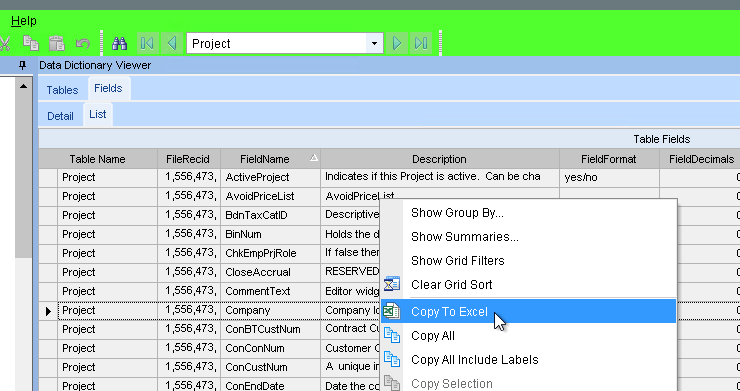
Task: Select Clear Grid Sort menu entry
Action: coord(529,285)
